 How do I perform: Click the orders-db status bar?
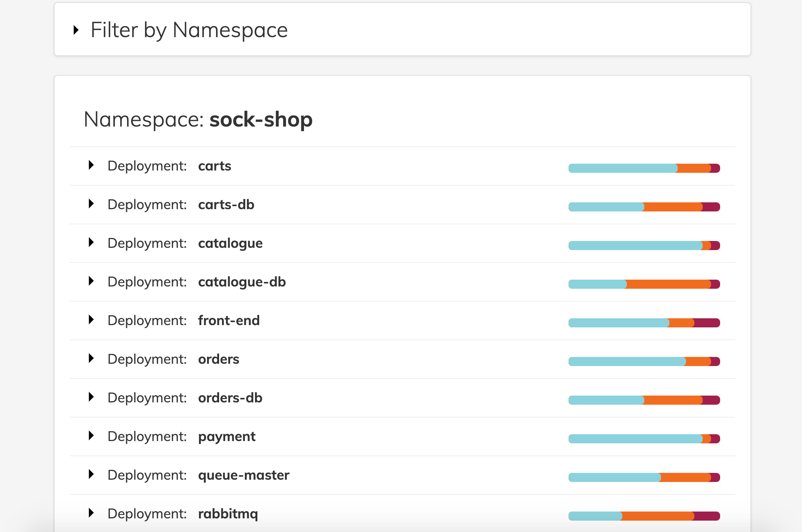pos(644,400)
